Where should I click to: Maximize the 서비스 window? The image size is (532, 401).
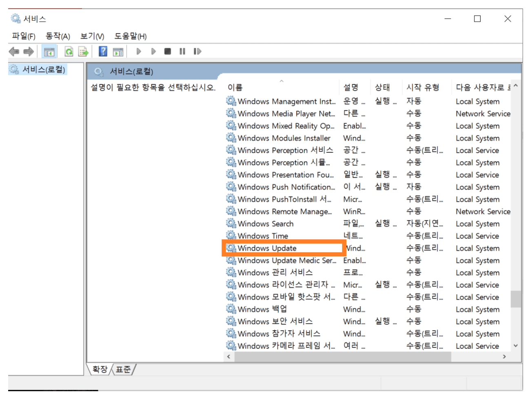tap(477, 18)
